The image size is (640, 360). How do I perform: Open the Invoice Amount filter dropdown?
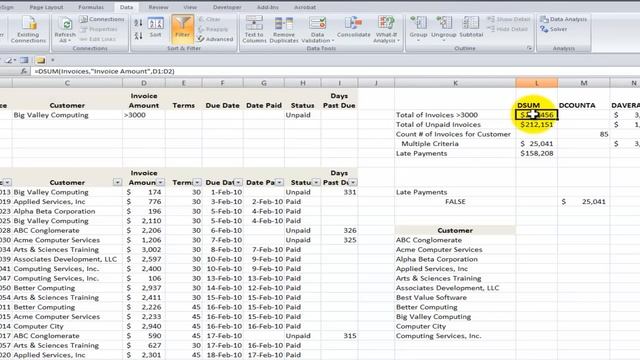[160, 182]
